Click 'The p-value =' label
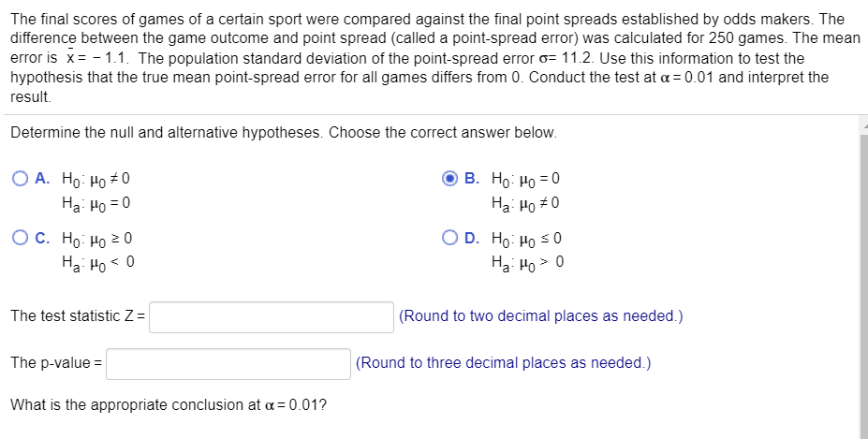Viewport: 868px width, 439px height. (x=57, y=363)
